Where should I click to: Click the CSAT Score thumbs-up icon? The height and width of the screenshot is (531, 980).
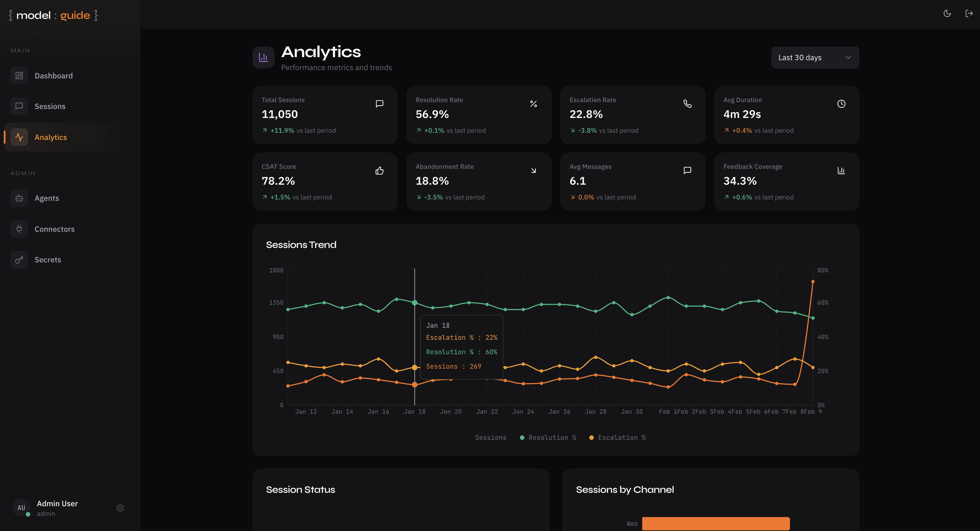click(379, 171)
